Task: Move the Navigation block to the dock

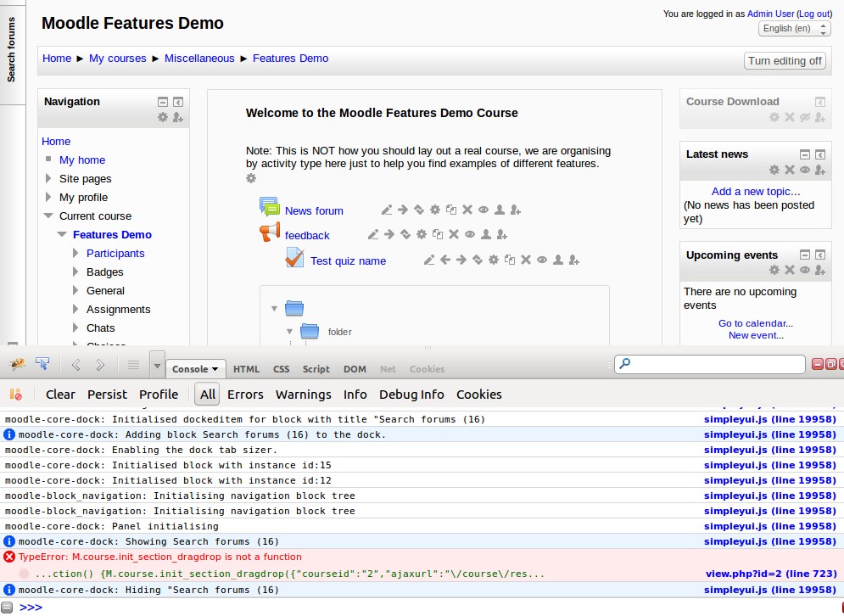Action: tap(178, 102)
